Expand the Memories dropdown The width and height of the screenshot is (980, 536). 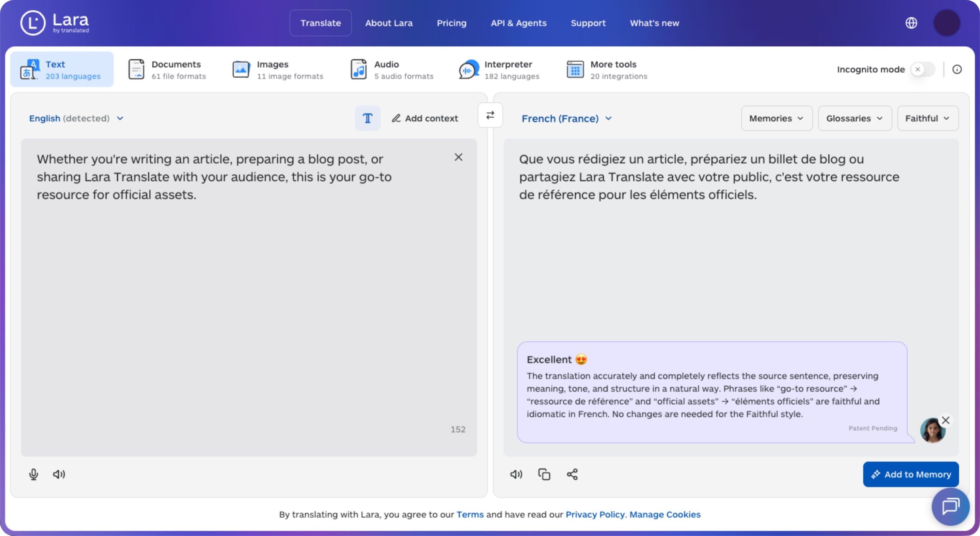(x=776, y=118)
